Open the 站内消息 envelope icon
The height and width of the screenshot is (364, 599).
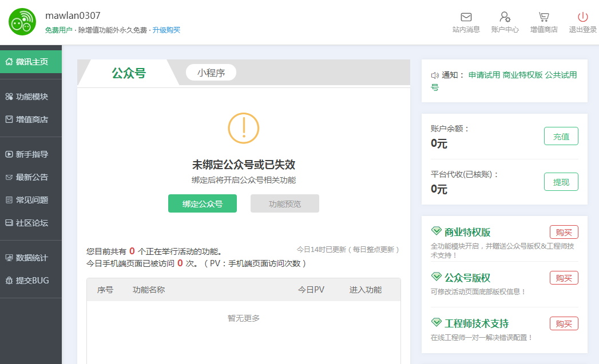tap(466, 17)
